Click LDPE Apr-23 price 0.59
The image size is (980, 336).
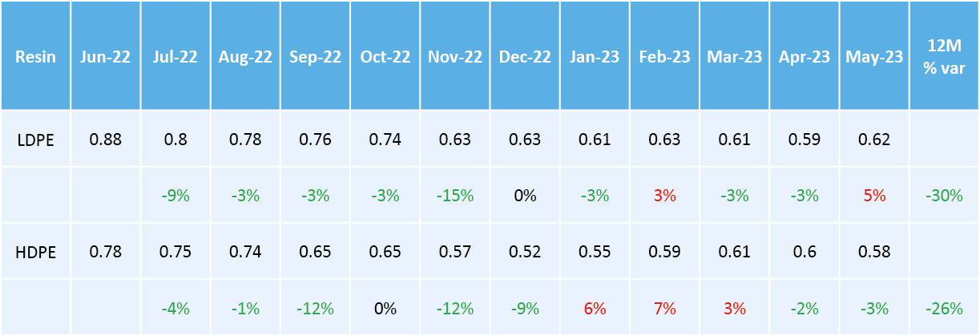(x=804, y=140)
